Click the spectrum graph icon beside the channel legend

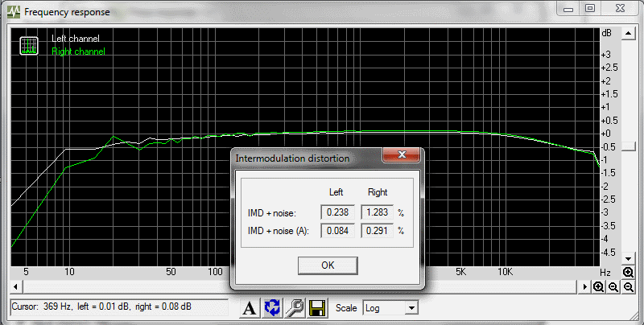pyautogui.click(x=29, y=46)
